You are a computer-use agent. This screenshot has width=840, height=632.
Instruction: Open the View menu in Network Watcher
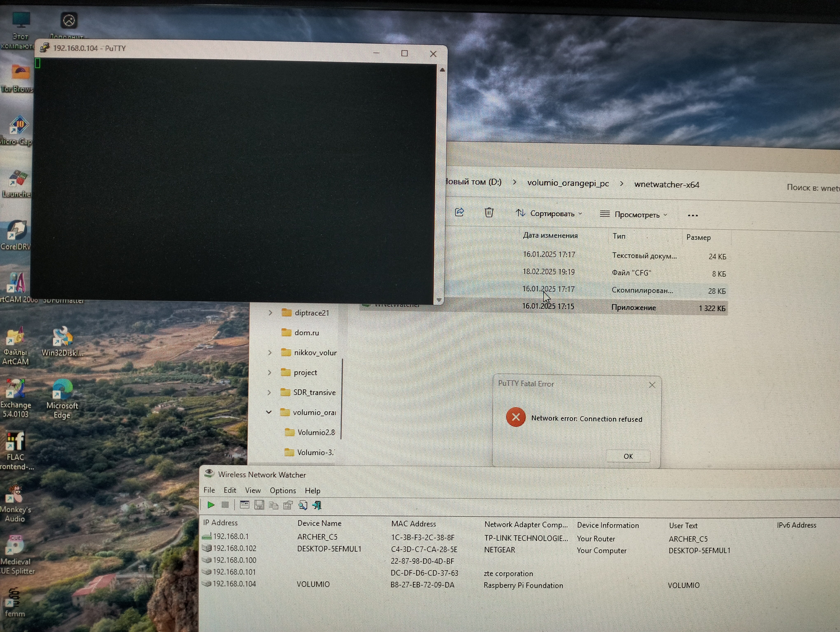point(253,490)
